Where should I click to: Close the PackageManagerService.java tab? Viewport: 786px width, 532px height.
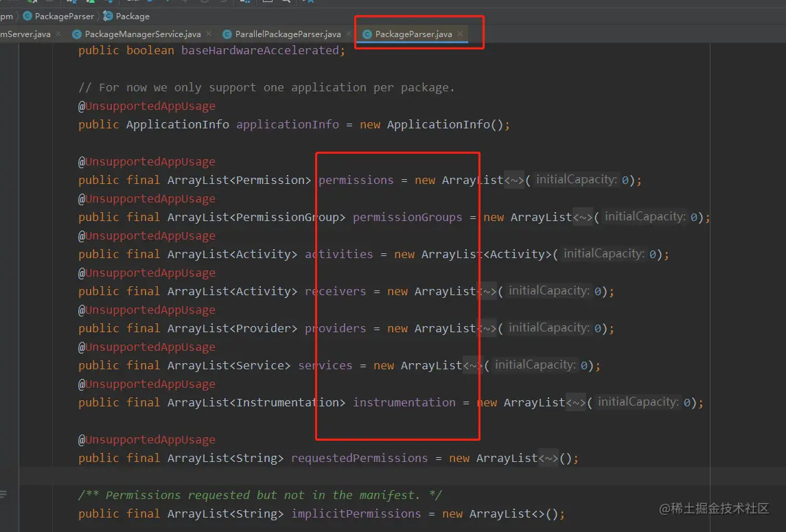click(x=209, y=34)
